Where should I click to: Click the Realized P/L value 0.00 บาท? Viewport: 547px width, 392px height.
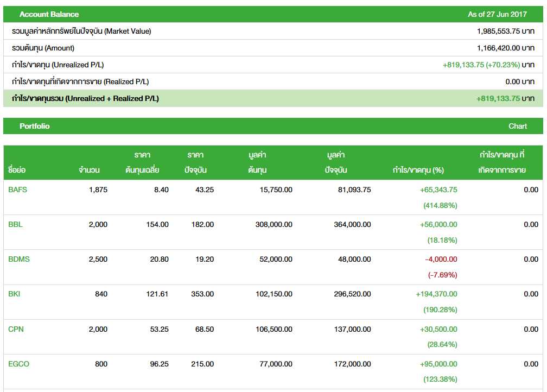[x=520, y=81]
